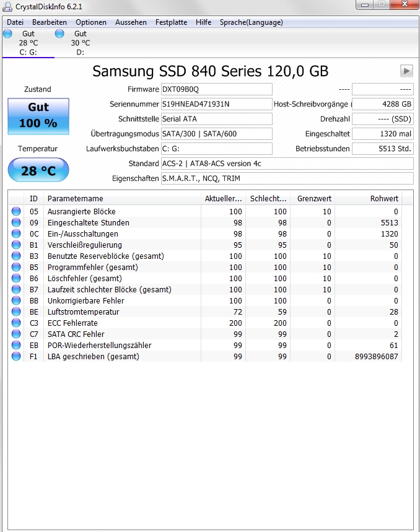The width and height of the screenshot is (420, 532).
Task: Click status orb for Ein-/Ausschaltungen row
Action: (x=16, y=233)
